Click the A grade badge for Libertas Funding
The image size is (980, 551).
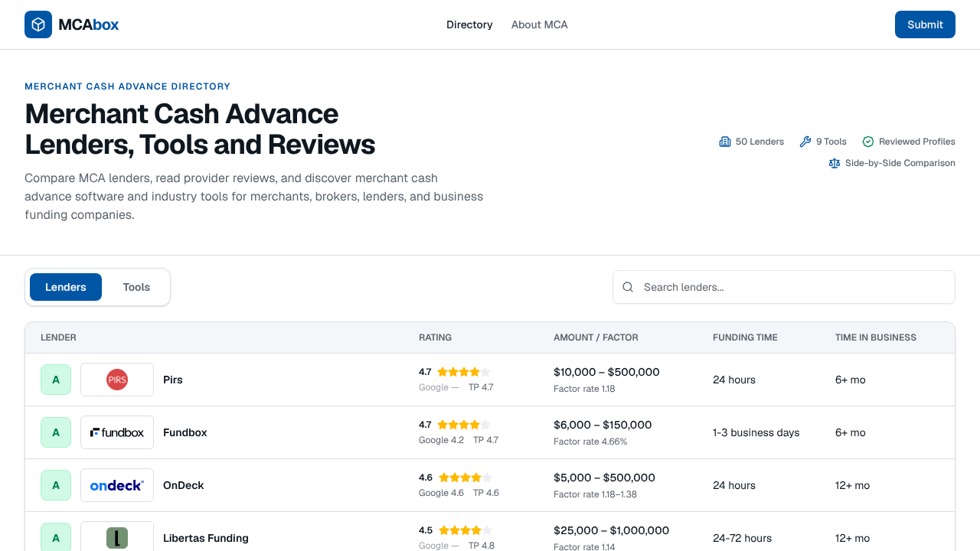(56, 537)
